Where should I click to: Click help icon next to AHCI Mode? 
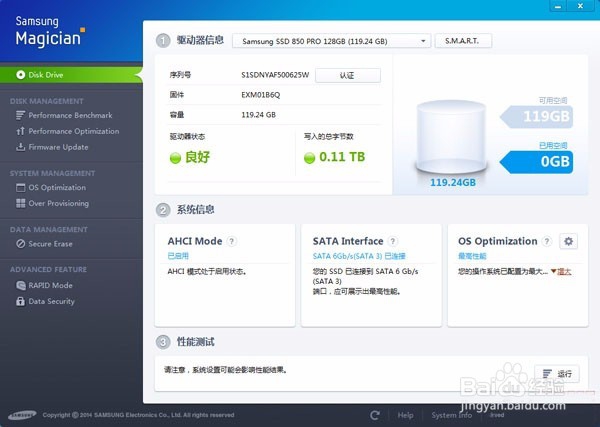[x=232, y=241]
